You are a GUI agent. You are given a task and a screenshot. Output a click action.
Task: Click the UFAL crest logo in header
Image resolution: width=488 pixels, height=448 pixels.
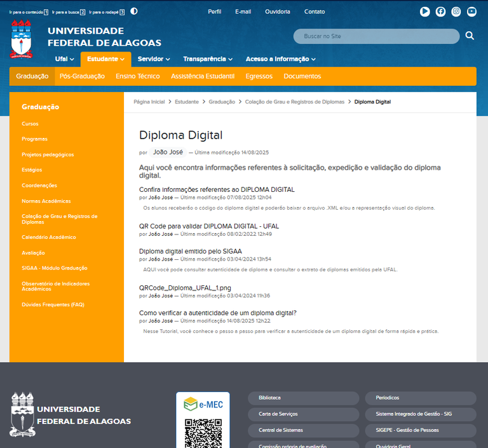click(22, 39)
